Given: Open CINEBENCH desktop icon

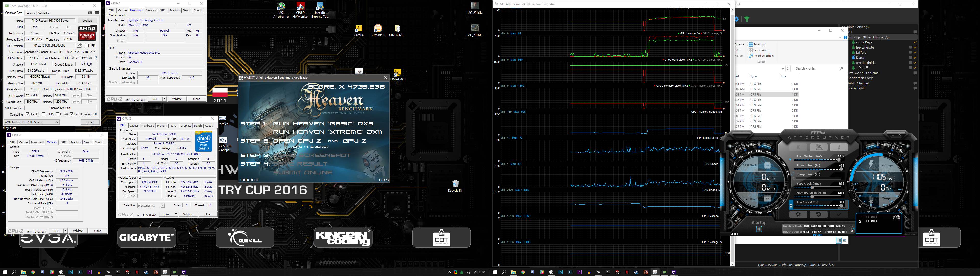Looking at the screenshot, I should [x=397, y=30].
